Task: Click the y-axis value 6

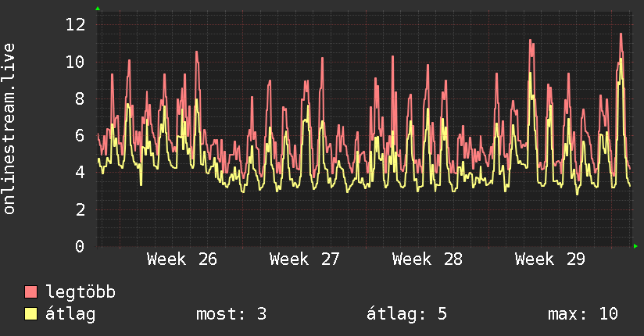Action: pos(80,135)
